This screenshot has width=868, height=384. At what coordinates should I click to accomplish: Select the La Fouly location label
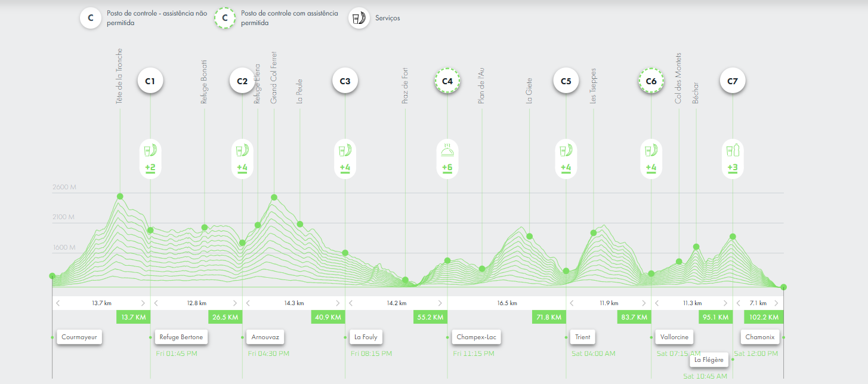tap(366, 337)
